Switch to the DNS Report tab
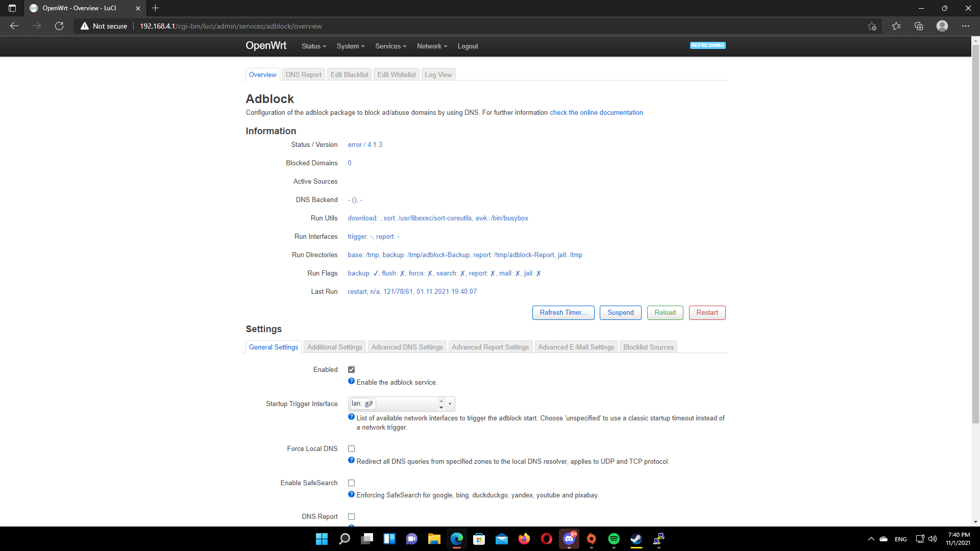 click(x=303, y=74)
